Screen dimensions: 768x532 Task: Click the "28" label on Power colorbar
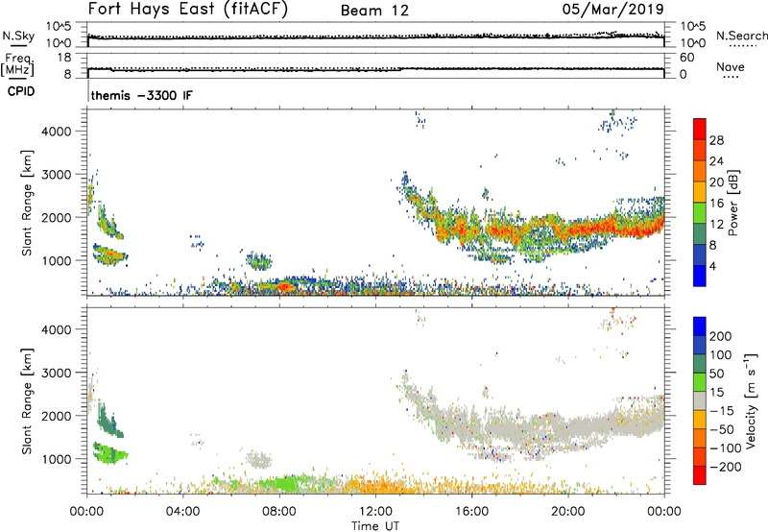coord(716,140)
